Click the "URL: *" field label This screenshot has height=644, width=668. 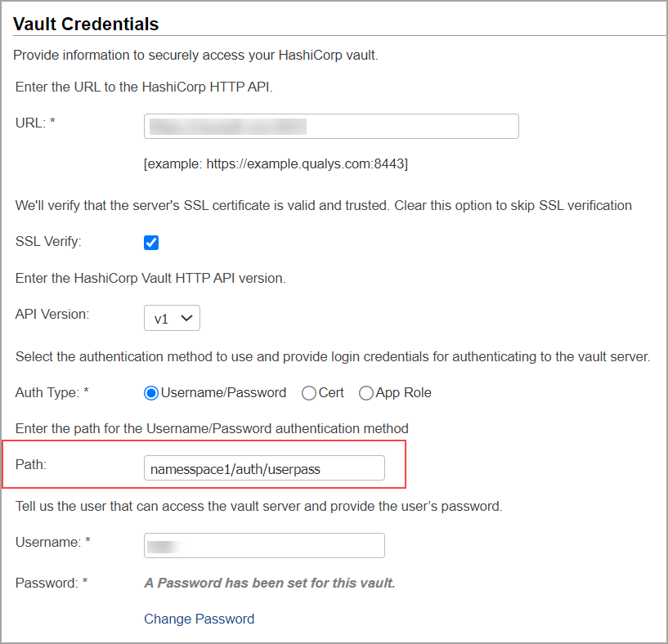click(35, 123)
